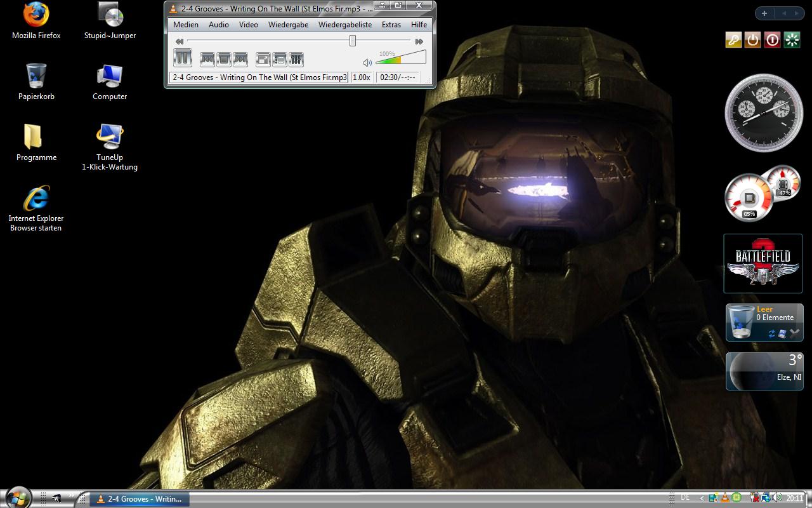Click the VLC volume level slider
This screenshot has width=812, height=508.
pyautogui.click(x=400, y=59)
